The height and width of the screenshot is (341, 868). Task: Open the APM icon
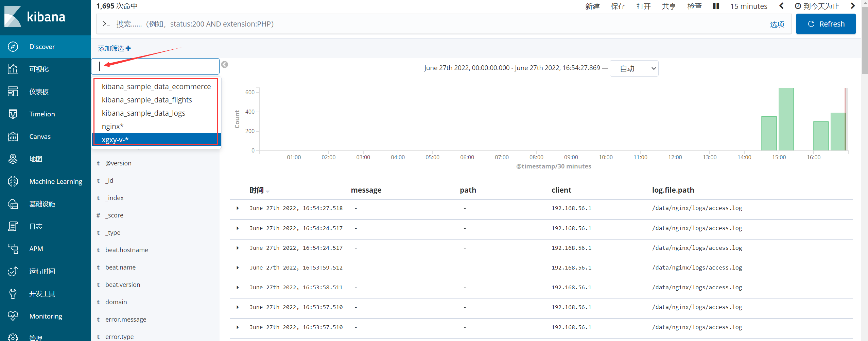[x=13, y=249]
